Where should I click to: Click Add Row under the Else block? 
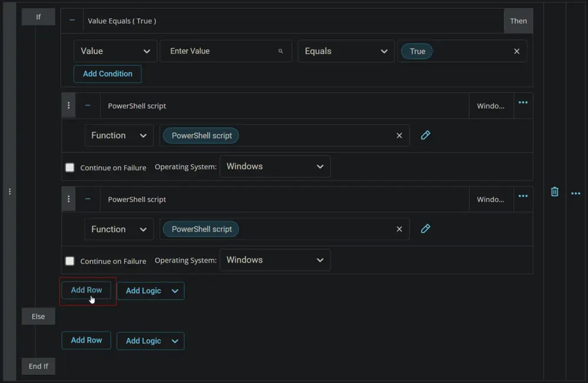click(x=86, y=340)
